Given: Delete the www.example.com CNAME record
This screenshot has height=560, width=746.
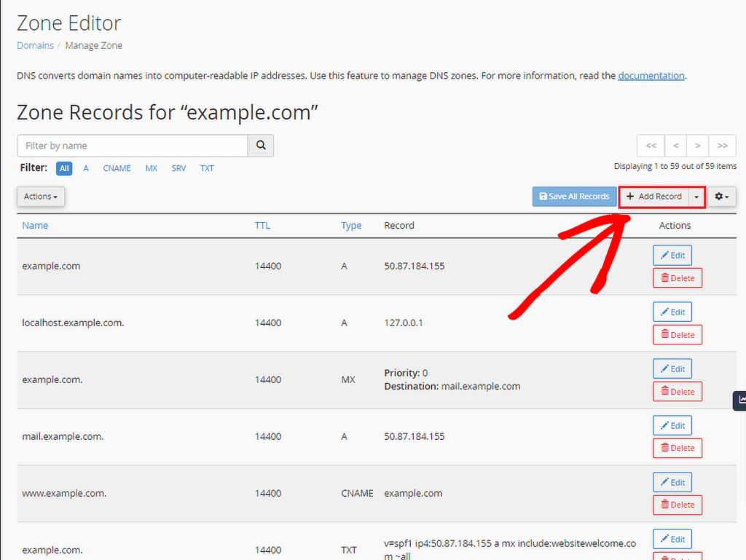Looking at the screenshot, I should [x=677, y=505].
